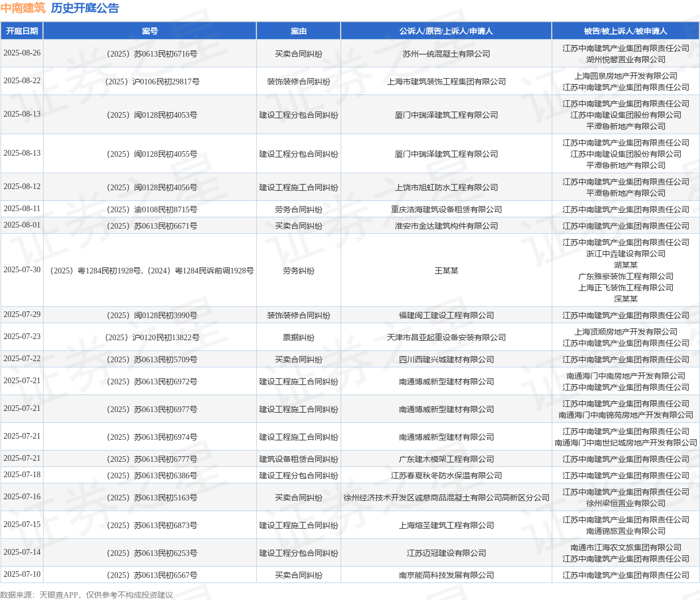Click plaintiff 徐州经济技术开发区诚意商品混凝土有限公司高新区分公司
Screen dimensions: 700x600
point(446,498)
